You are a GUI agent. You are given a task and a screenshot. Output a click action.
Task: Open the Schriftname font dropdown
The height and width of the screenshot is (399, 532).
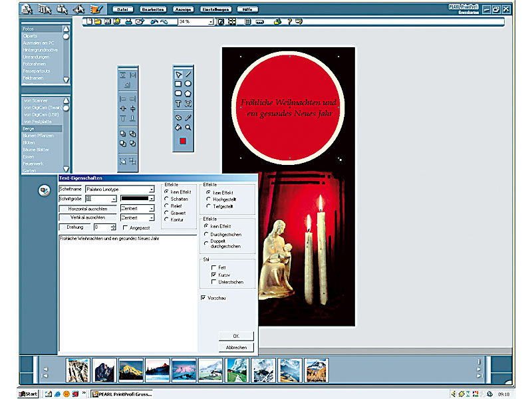pos(152,190)
